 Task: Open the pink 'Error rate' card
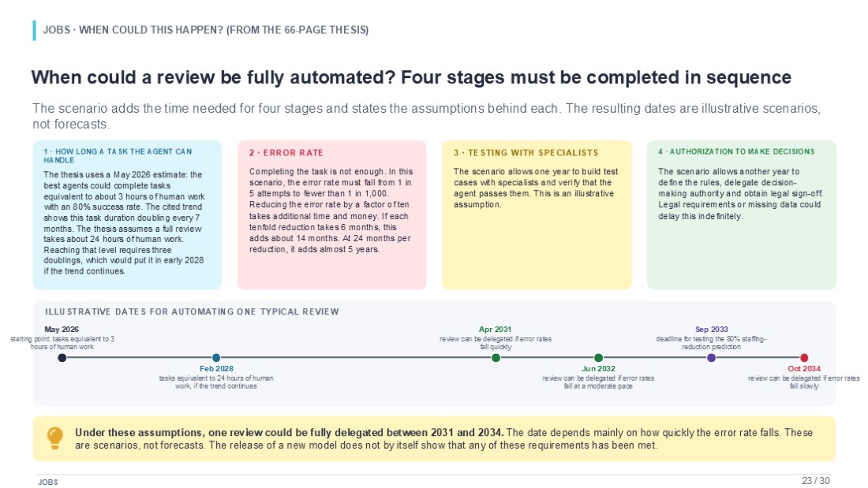(x=332, y=214)
